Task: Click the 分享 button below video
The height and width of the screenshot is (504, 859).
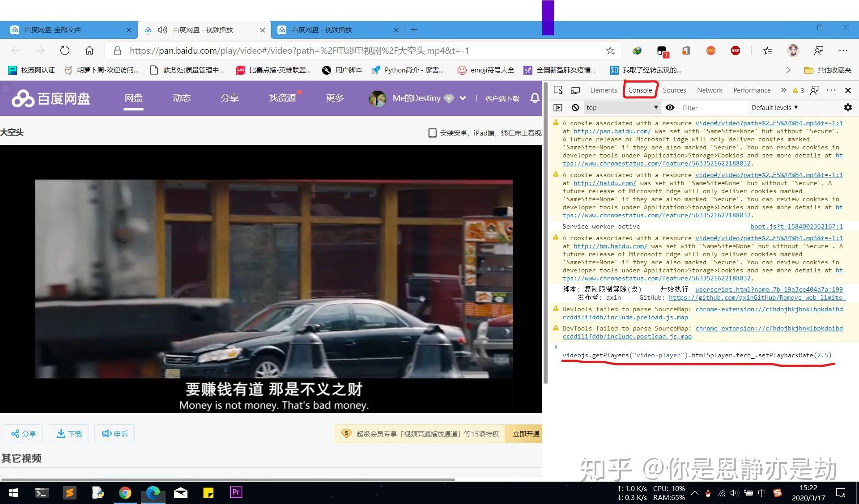Action: [x=23, y=434]
